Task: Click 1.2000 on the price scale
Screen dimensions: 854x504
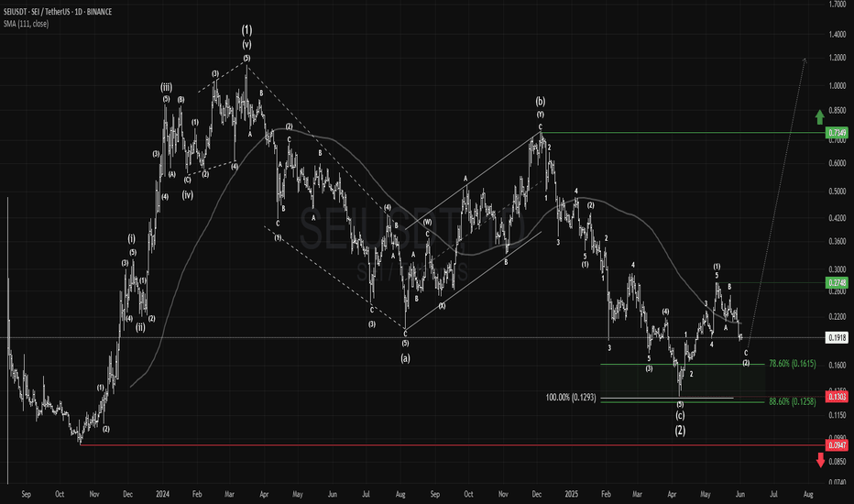Action: [838, 58]
